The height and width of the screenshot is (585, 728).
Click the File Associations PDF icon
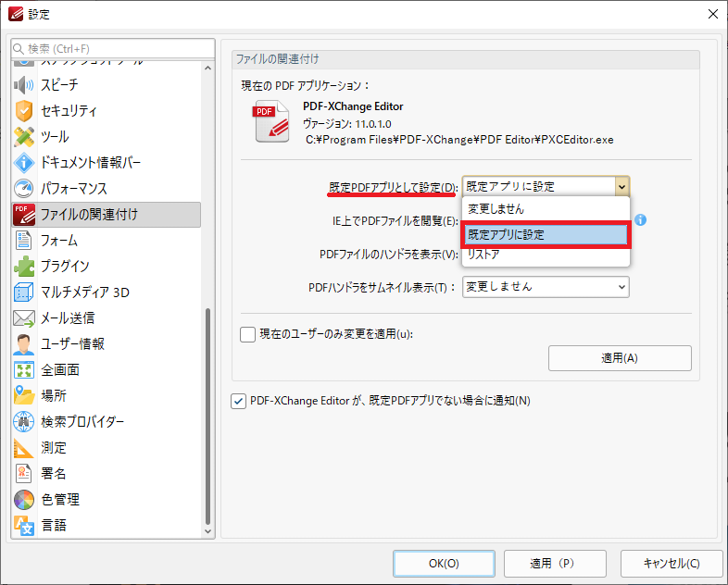(24, 215)
